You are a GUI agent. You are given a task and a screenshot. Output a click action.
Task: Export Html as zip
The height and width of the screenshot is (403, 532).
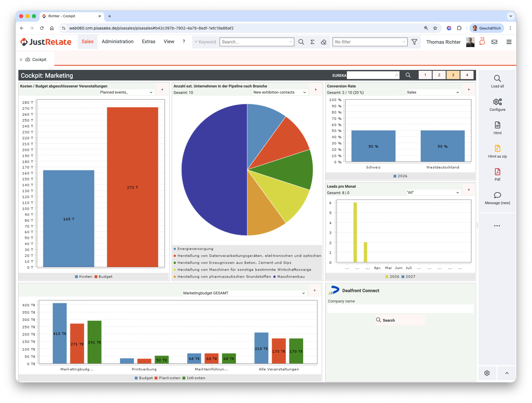coord(497,148)
